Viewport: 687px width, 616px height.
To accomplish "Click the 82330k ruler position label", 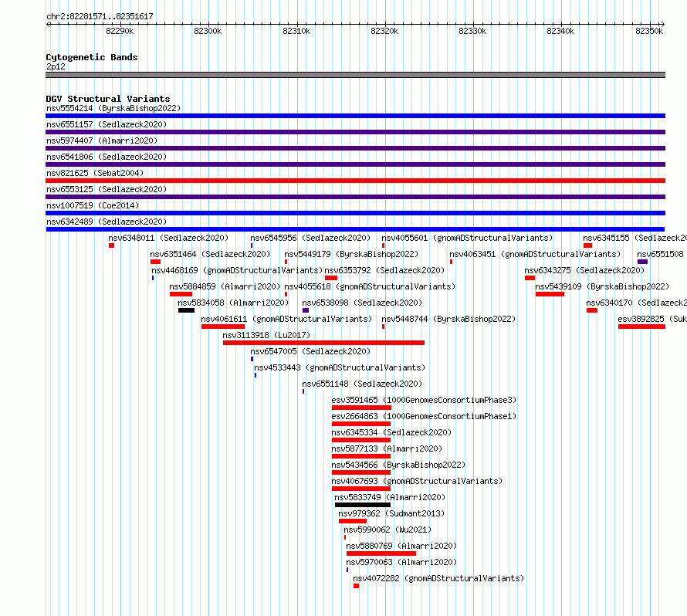I will tap(472, 31).
